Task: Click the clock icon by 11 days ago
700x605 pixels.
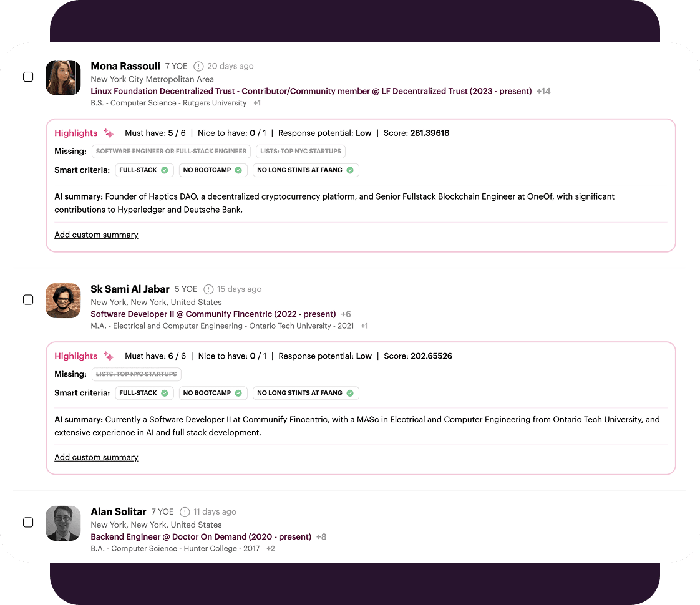Action: [x=185, y=512]
